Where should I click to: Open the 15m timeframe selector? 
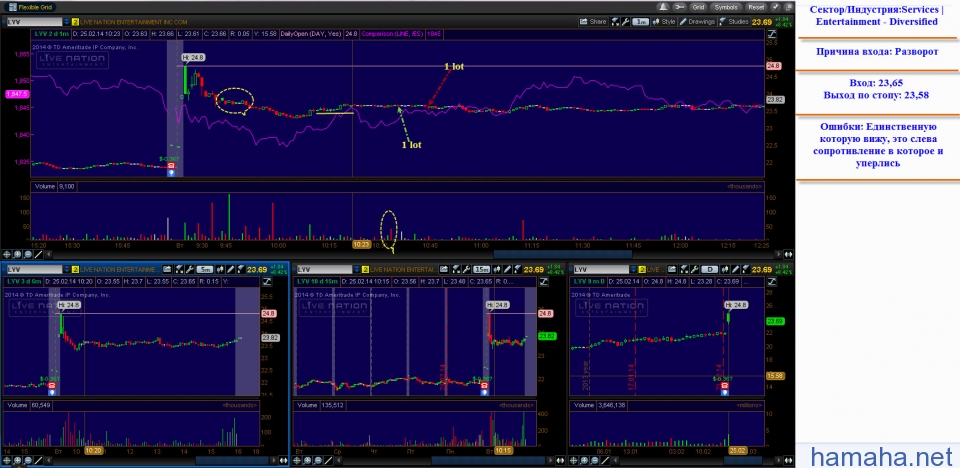point(481,270)
